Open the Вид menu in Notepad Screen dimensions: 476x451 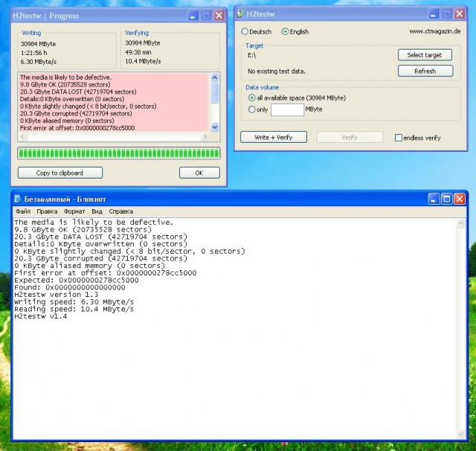[x=97, y=211]
